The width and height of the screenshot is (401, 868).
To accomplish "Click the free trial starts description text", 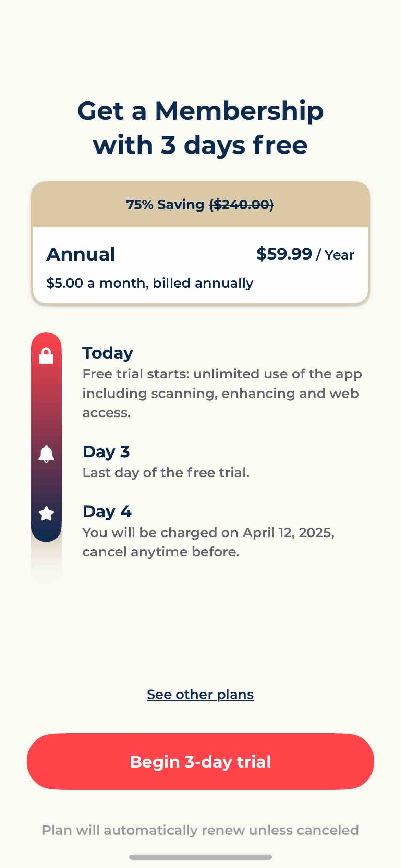I will (222, 393).
